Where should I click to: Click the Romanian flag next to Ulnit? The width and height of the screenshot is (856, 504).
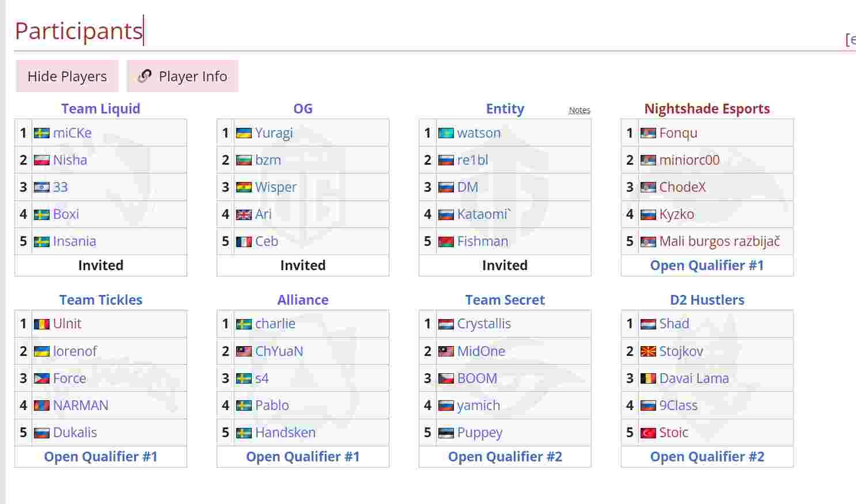pyautogui.click(x=41, y=324)
